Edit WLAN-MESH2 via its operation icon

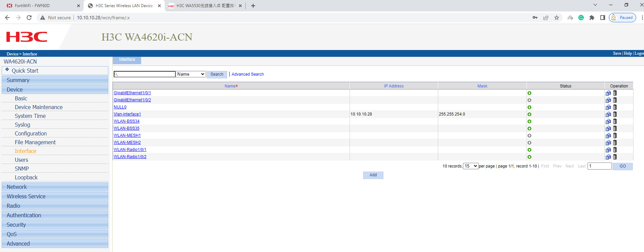(x=608, y=143)
